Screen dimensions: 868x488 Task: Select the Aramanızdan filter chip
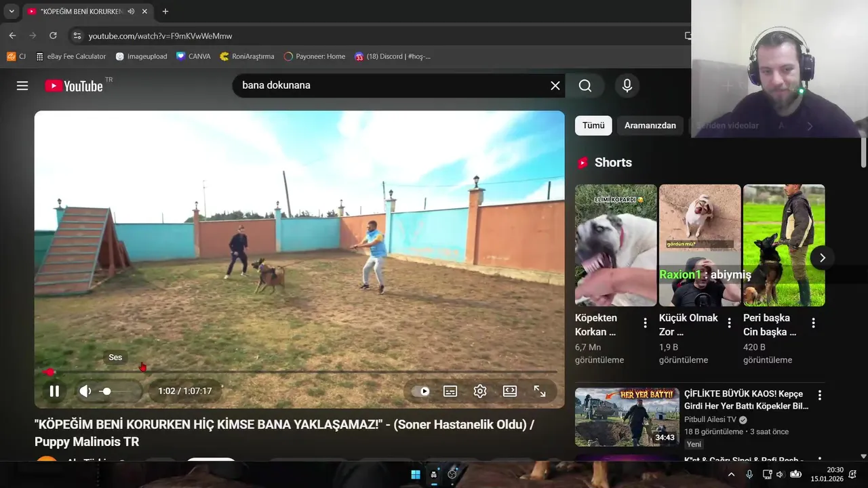point(650,125)
